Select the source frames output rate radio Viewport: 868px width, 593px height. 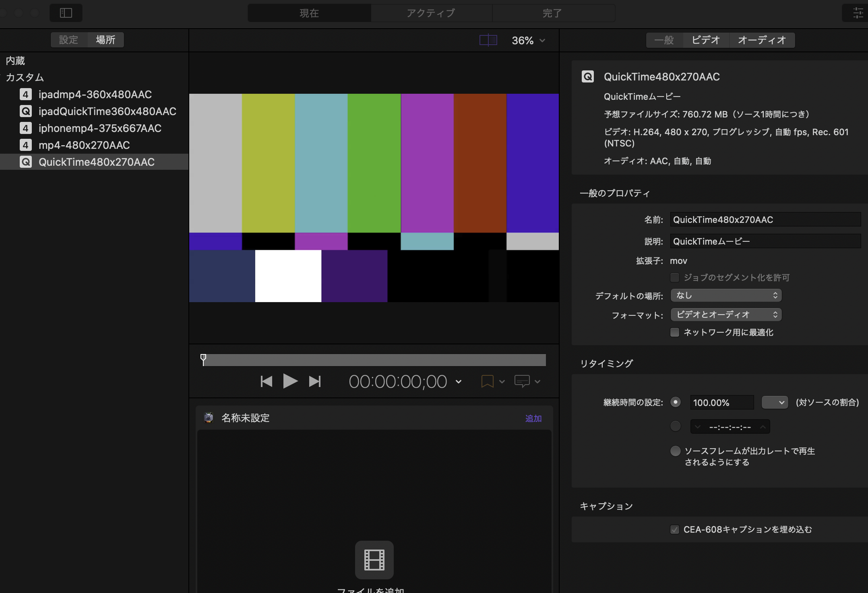(675, 451)
